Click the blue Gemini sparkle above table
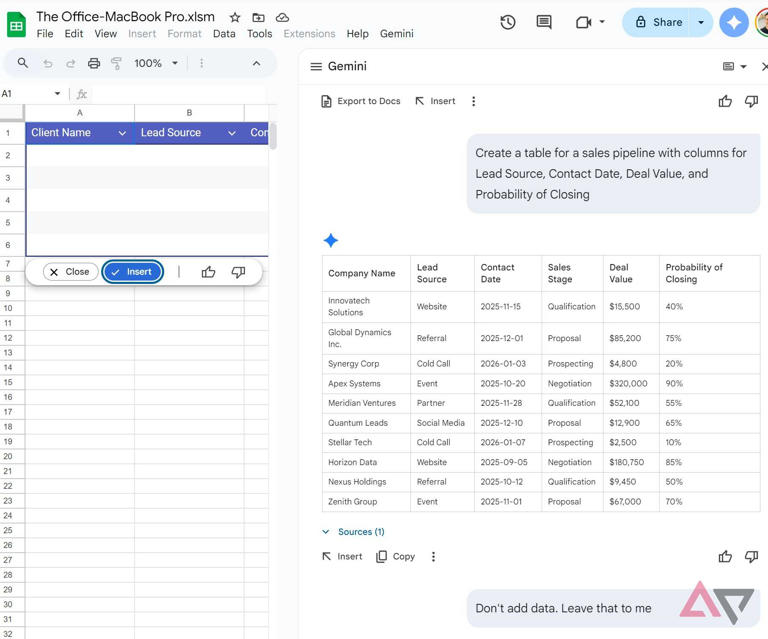The image size is (768, 639). (x=331, y=240)
